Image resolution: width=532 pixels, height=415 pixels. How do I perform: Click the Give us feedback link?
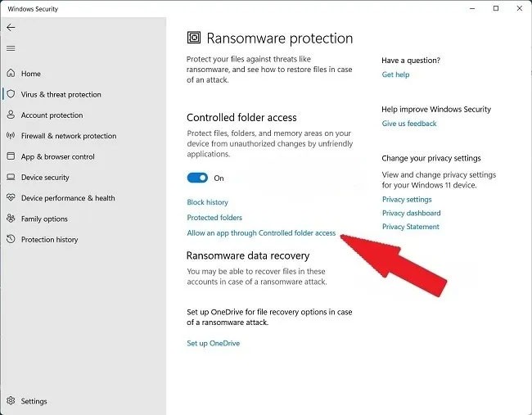point(409,124)
